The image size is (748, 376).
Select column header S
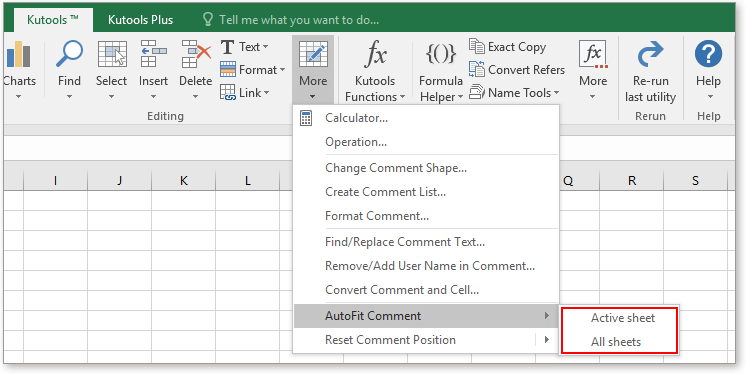695,180
